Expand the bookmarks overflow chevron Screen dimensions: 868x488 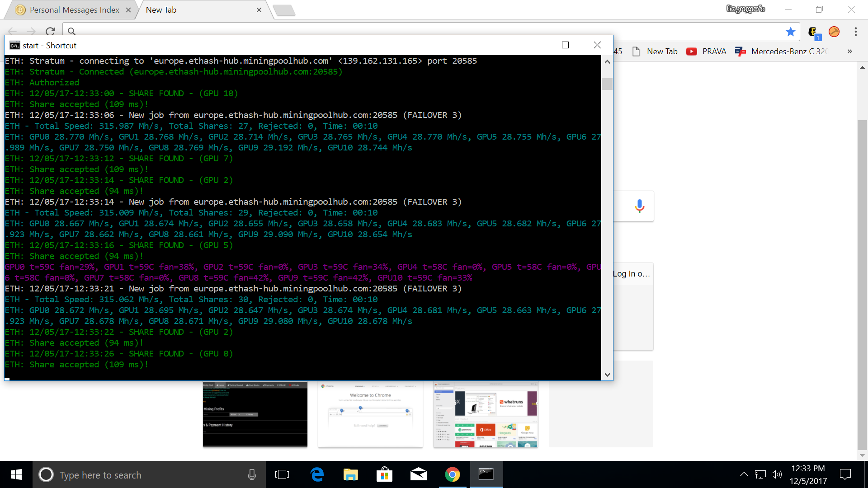(x=849, y=52)
